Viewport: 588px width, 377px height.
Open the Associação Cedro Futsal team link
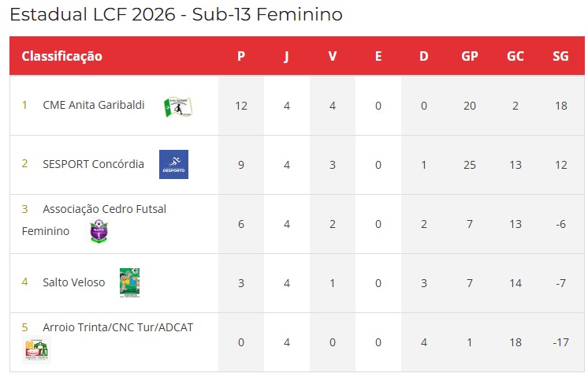coord(94,220)
